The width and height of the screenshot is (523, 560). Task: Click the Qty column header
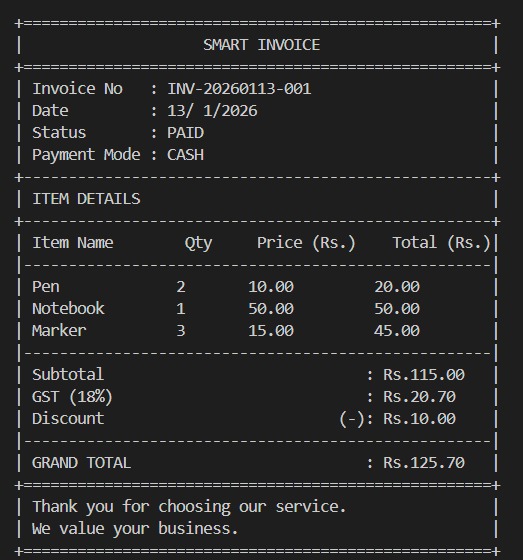[199, 244]
